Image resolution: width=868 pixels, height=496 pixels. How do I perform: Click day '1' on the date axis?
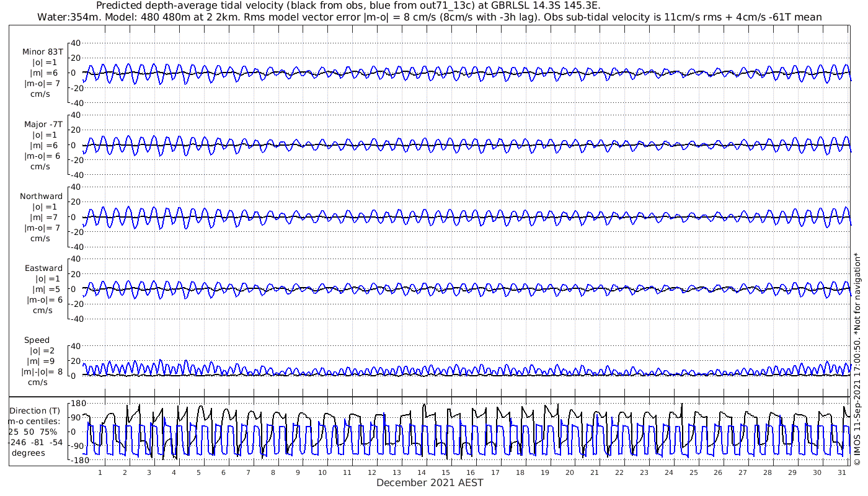(100, 472)
